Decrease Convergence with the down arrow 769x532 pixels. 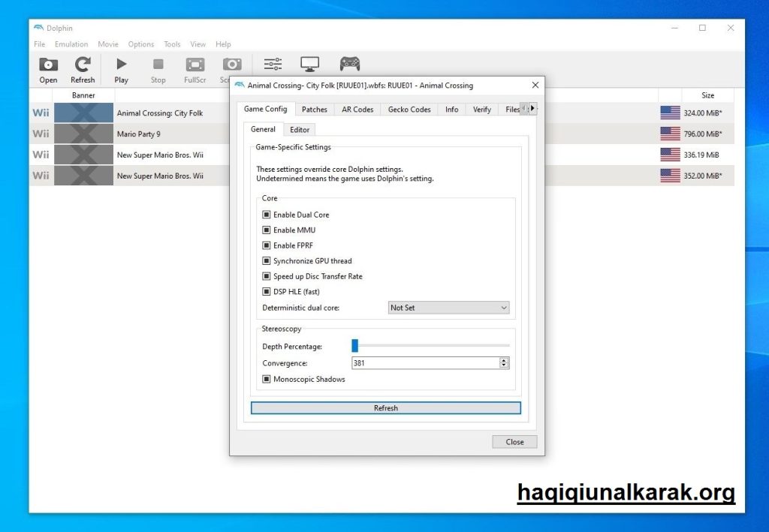click(504, 365)
